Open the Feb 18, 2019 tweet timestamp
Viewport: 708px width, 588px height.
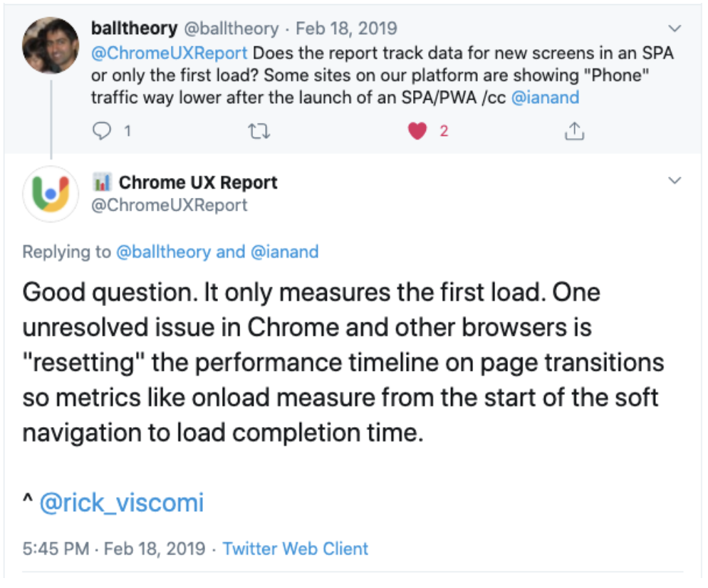[x=346, y=28]
